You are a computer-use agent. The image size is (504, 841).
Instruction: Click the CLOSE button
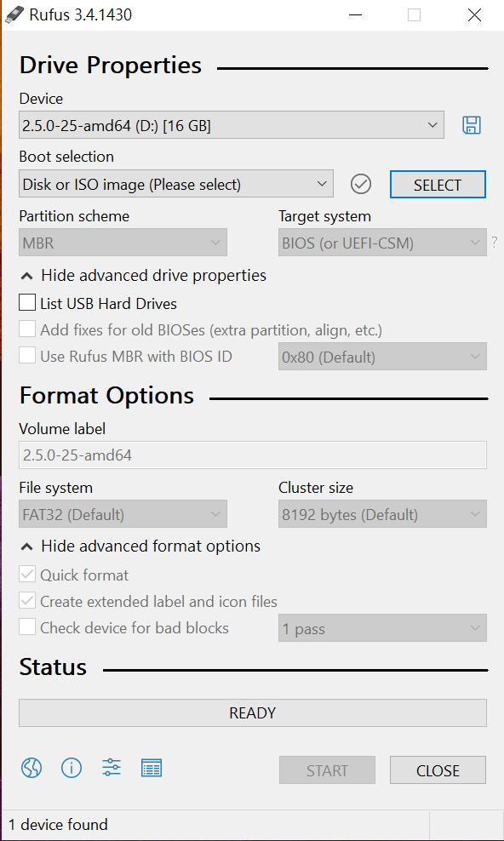[x=438, y=770]
